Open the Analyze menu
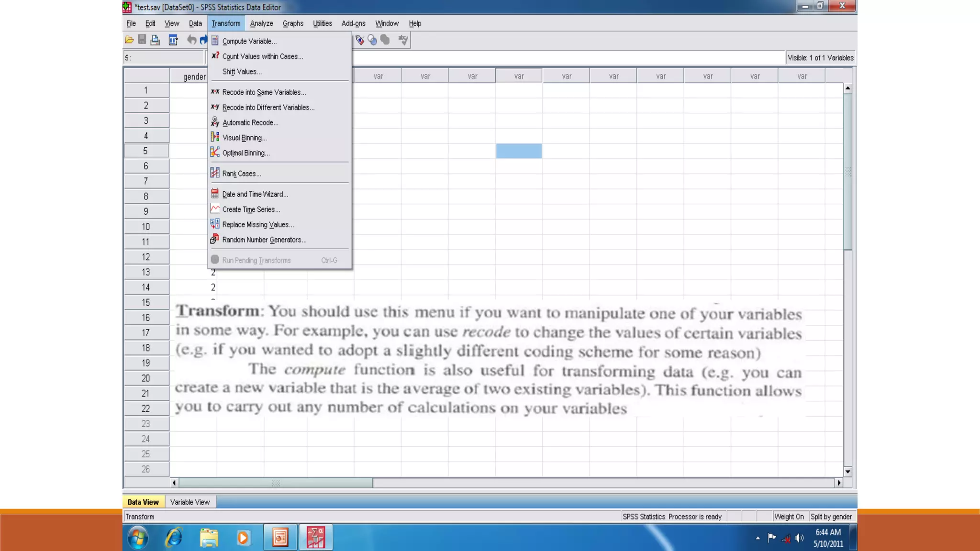The height and width of the screenshot is (551, 980). coord(261,23)
